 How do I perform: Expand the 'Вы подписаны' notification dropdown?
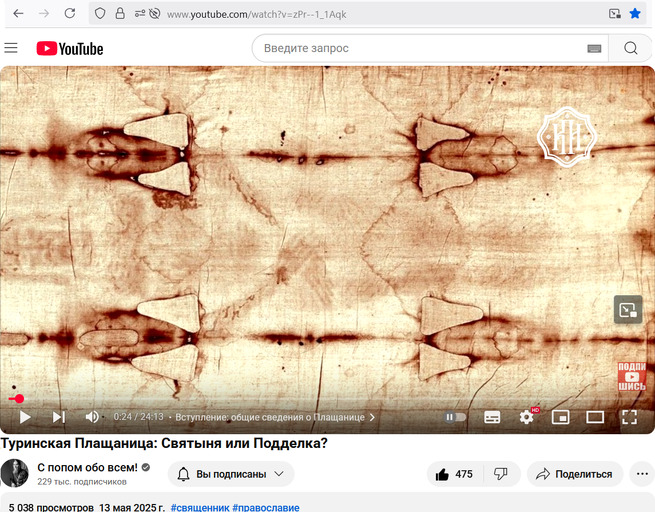(231, 474)
